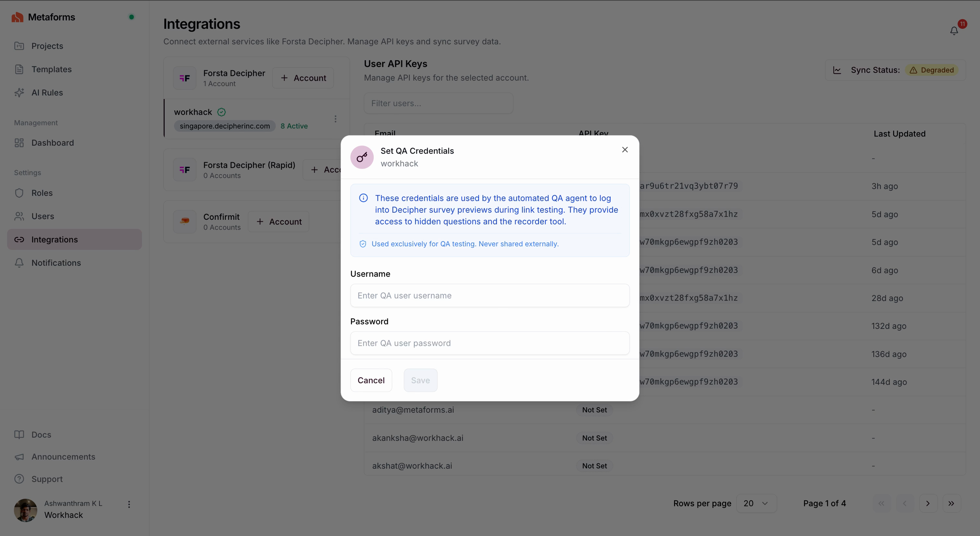Click the Metaforms logo
980x536 pixels.
coord(17,17)
